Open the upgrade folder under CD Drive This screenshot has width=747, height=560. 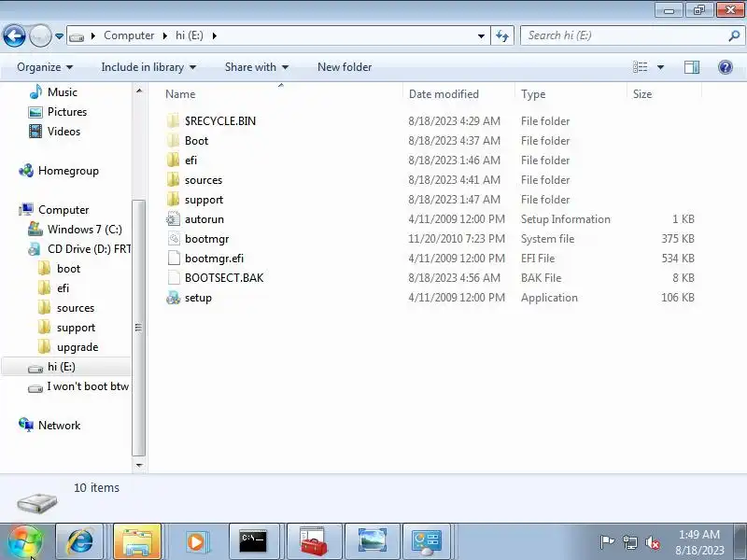78,347
